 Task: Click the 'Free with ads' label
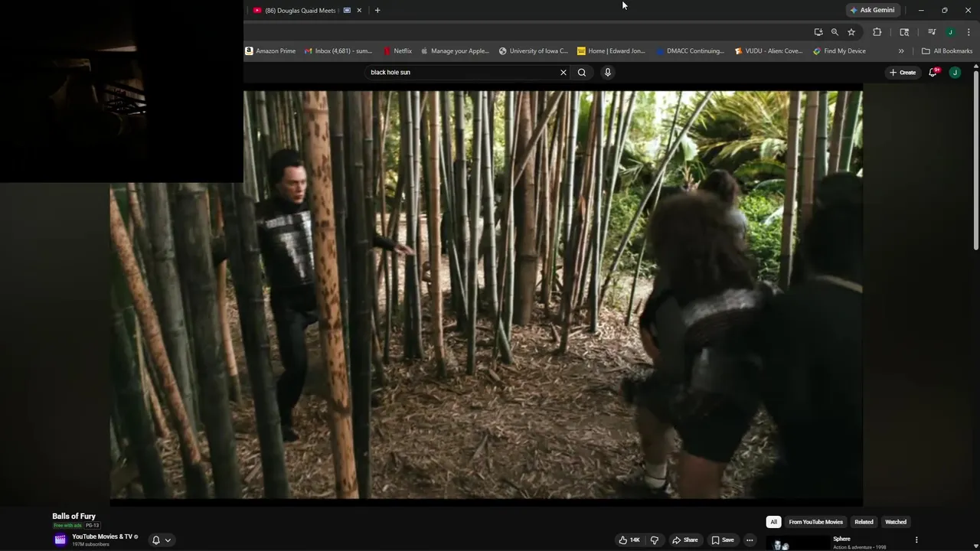pos(67,526)
